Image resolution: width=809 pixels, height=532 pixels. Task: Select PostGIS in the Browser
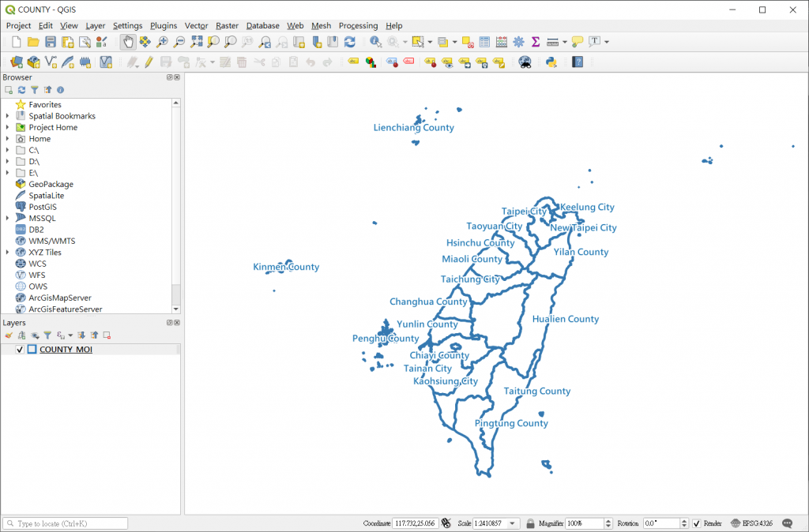click(43, 207)
